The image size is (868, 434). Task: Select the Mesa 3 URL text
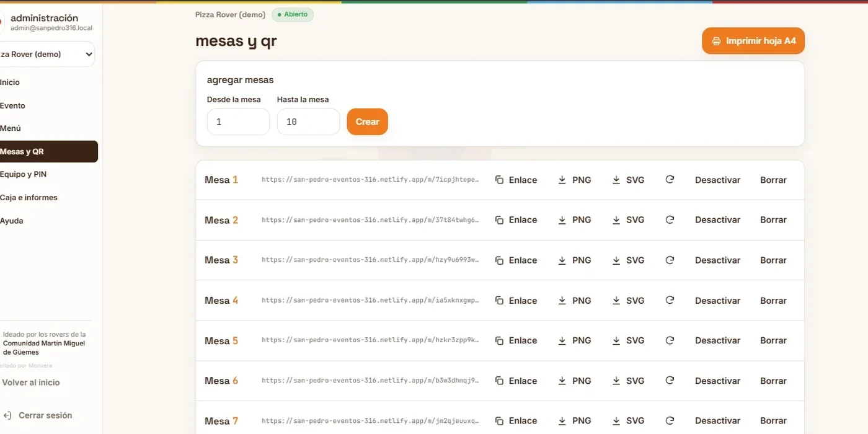pyautogui.click(x=370, y=260)
